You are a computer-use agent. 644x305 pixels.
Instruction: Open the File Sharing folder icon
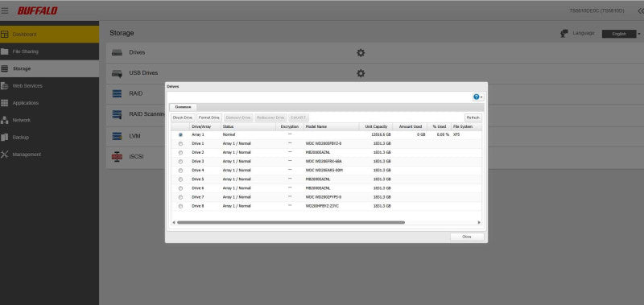point(5,52)
